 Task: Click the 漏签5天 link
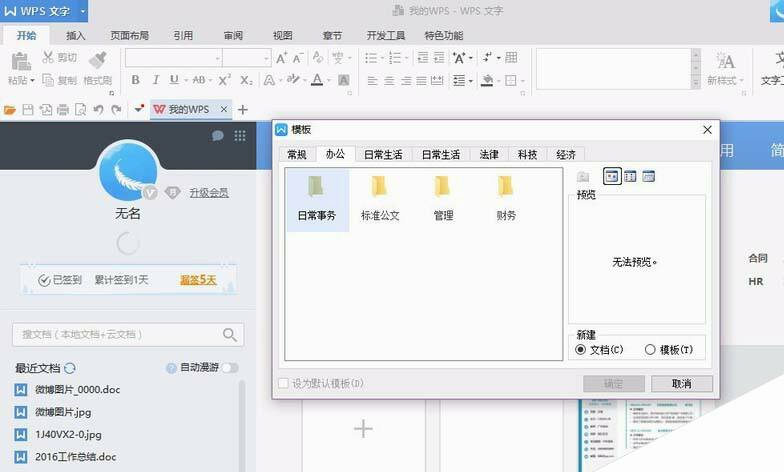coord(198,280)
